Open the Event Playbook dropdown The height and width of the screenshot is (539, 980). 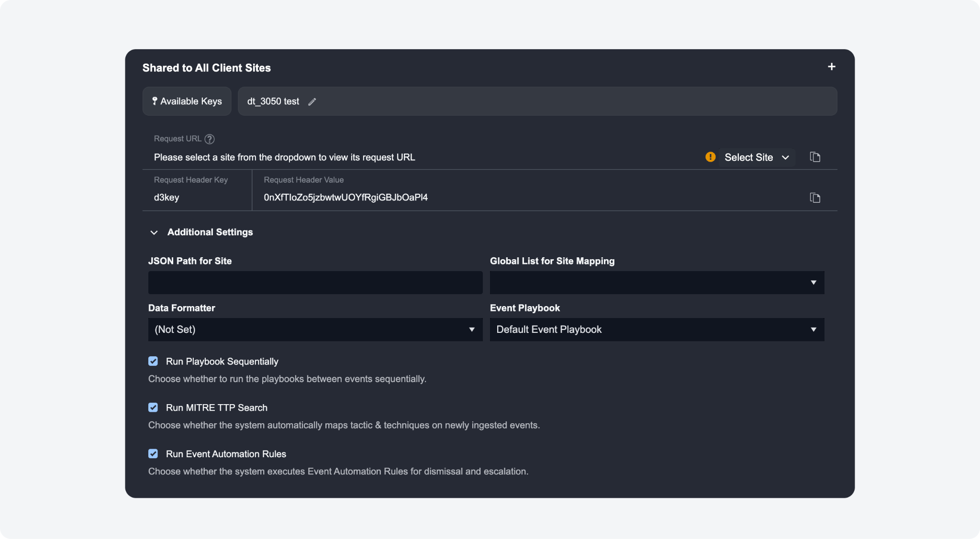click(657, 330)
